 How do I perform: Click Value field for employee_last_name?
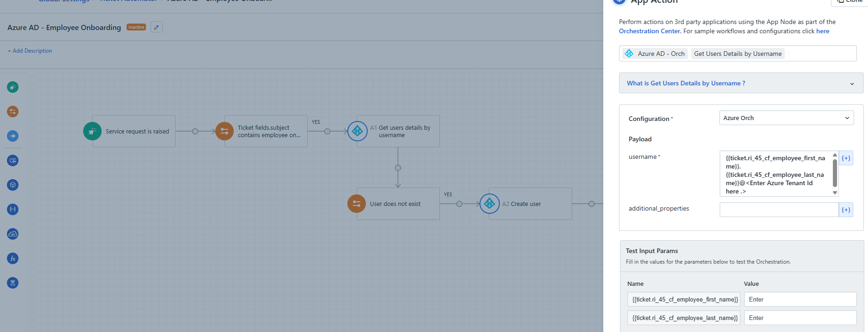[x=800, y=318]
